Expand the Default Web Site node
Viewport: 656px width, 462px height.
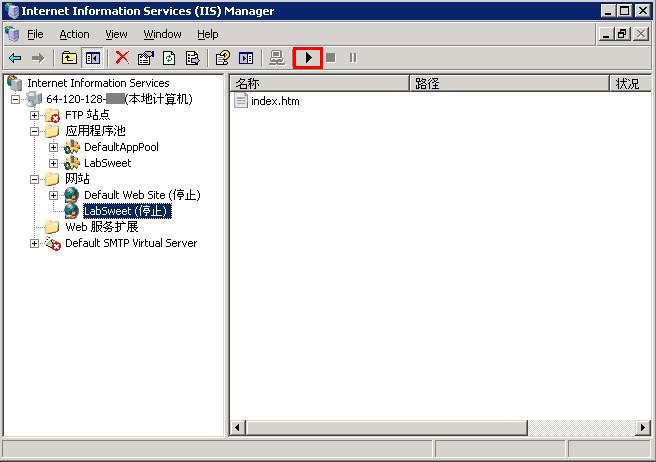pyautogui.click(x=54, y=195)
